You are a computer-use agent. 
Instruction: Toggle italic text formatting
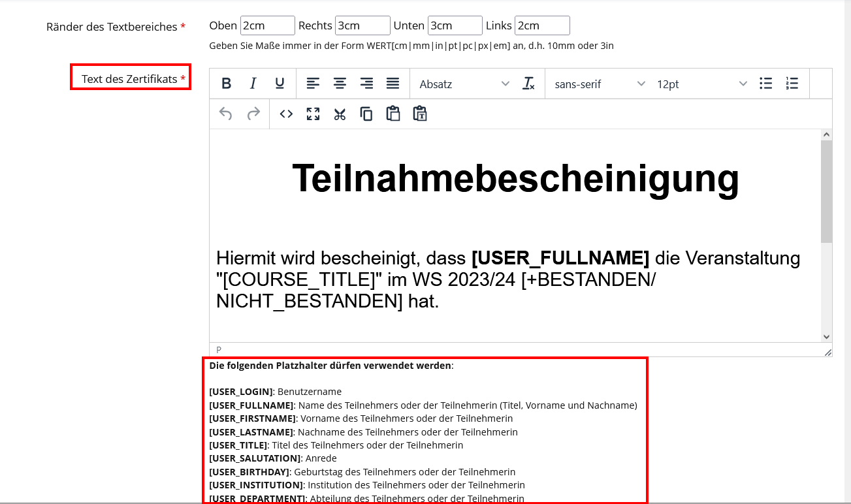click(253, 84)
